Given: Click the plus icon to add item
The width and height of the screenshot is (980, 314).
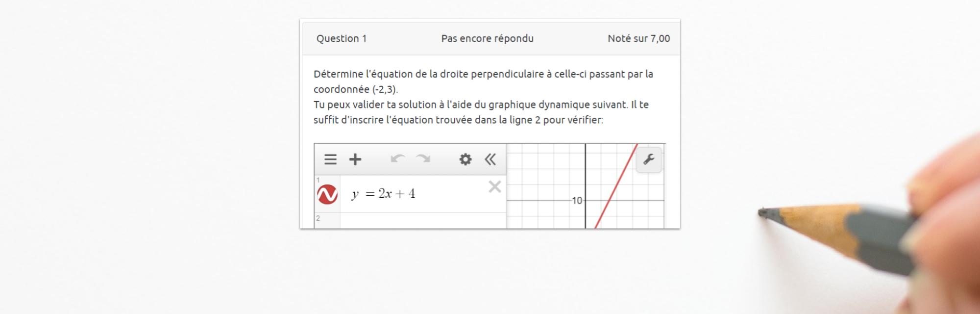Looking at the screenshot, I should (355, 159).
